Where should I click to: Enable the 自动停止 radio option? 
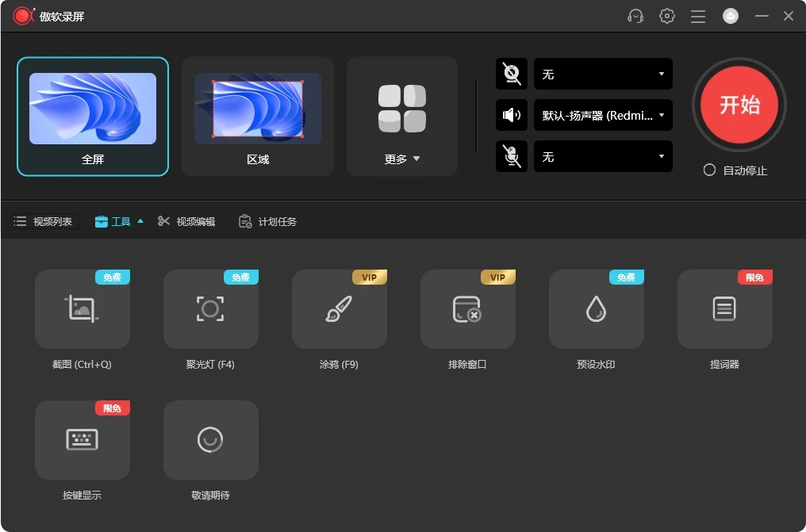coord(709,170)
